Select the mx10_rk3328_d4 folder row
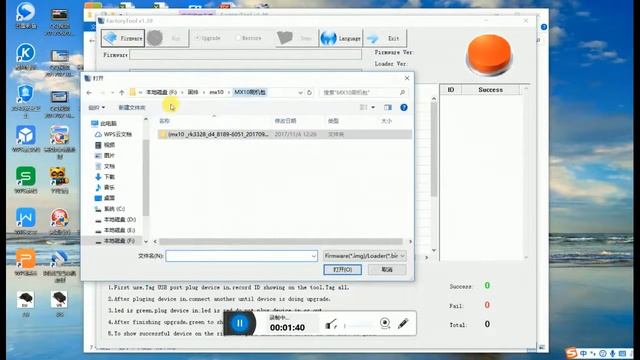 [x=284, y=134]
